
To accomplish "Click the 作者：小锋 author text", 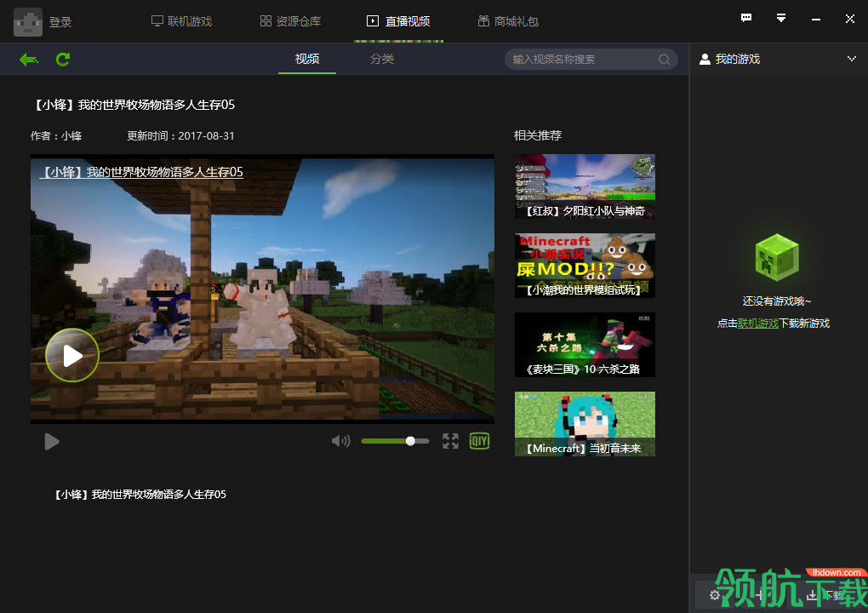I will coord(56,136).
